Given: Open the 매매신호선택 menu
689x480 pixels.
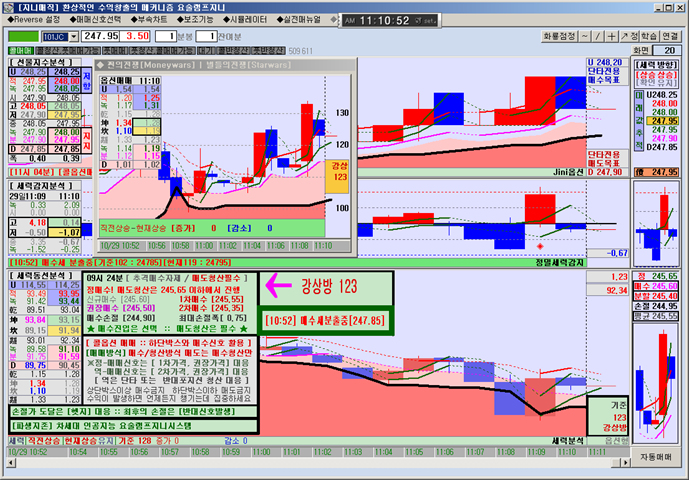Looking at the screenshot, I should [x=95, y=20].
